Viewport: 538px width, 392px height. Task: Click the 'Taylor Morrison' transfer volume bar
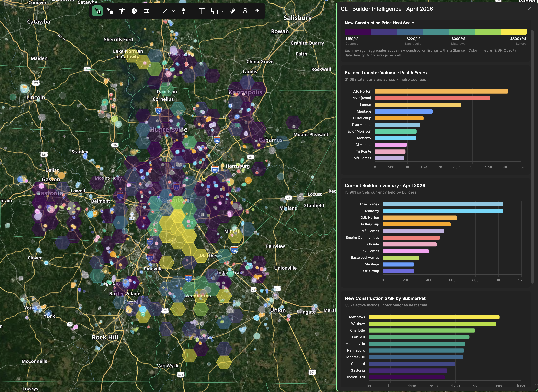click(396, 132)
